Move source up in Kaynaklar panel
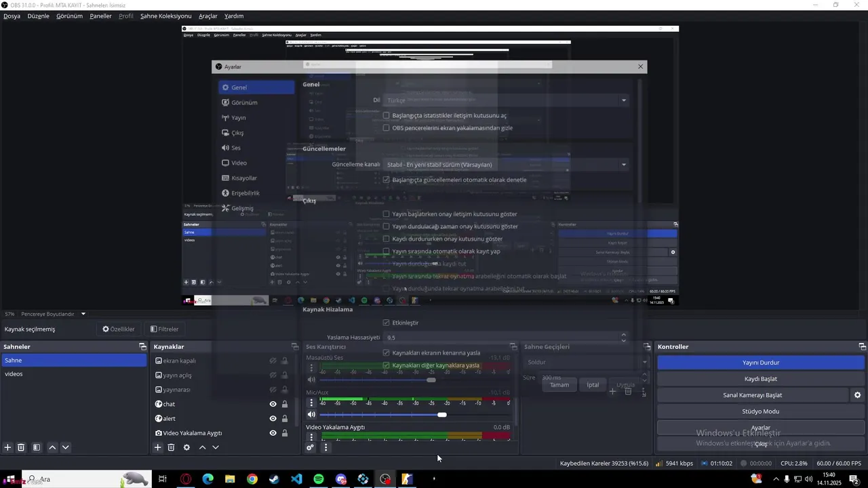This screenshot has width=868, height=488. click(x=202, y=447)
